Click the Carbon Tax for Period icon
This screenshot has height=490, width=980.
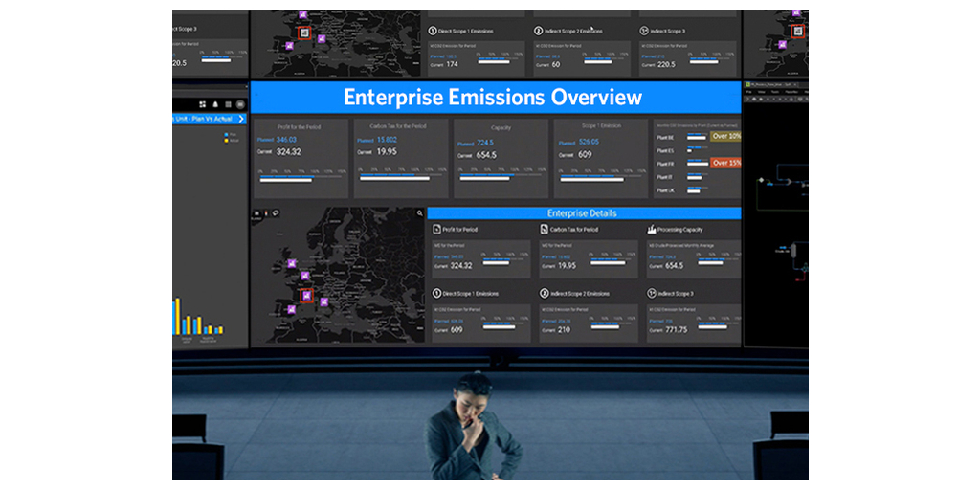[x=544, y=230]
